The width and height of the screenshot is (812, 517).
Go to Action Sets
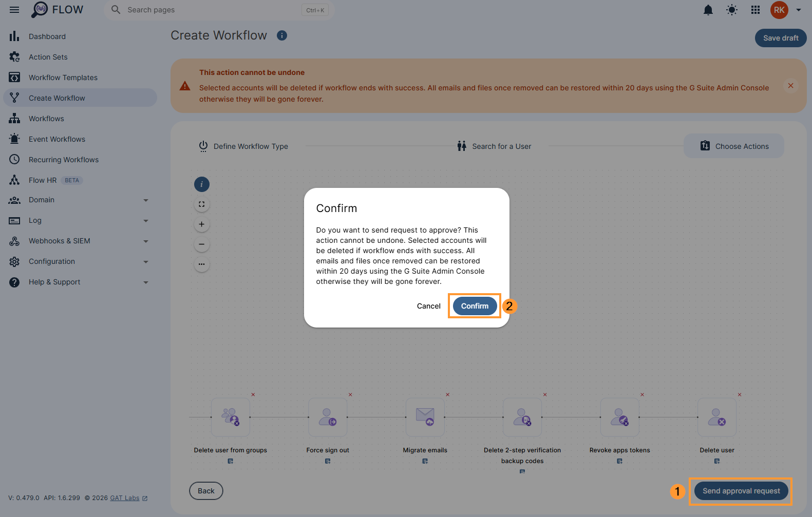point(80,57)
